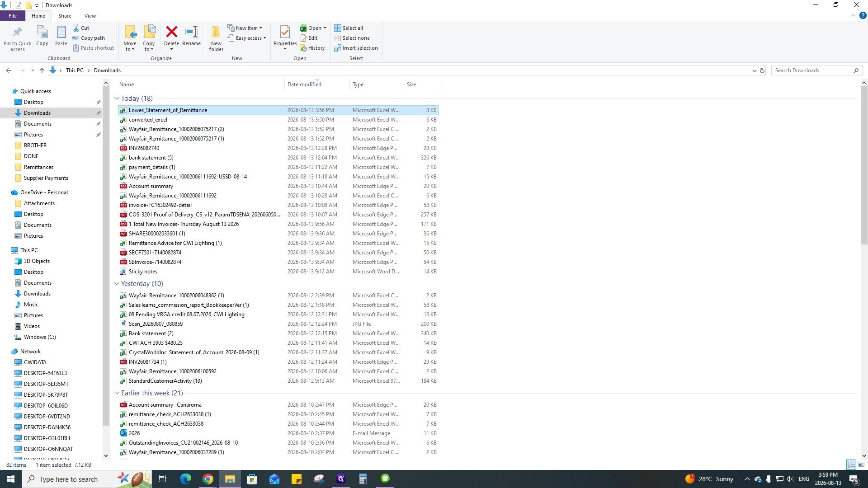Switch to large icons view in status bar
Screen dimensions: 868x488
[x=861, y=465]
